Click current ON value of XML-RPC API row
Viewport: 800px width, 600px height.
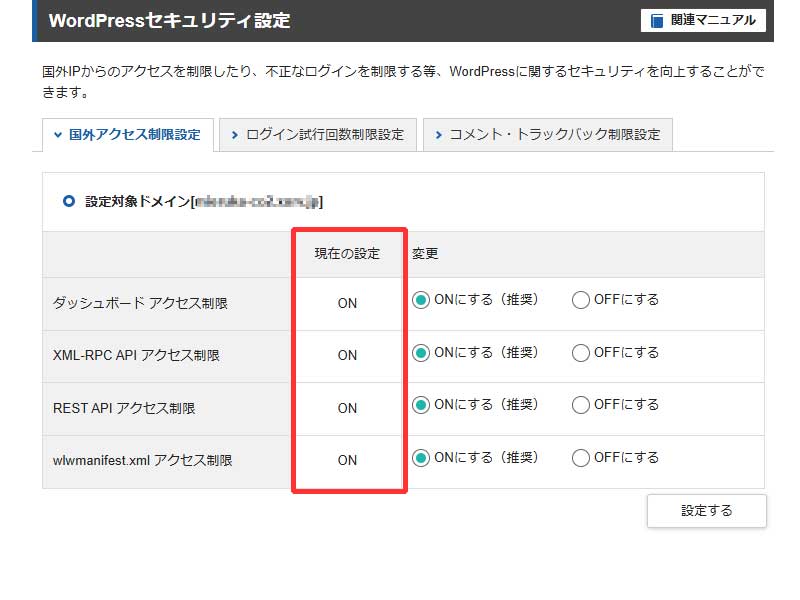[x=347, y=355]
